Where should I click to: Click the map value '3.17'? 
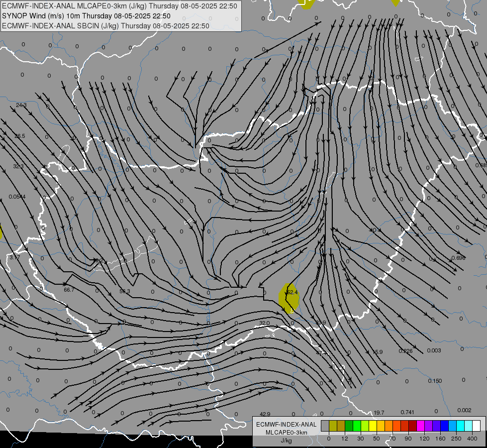click(14, 258)
